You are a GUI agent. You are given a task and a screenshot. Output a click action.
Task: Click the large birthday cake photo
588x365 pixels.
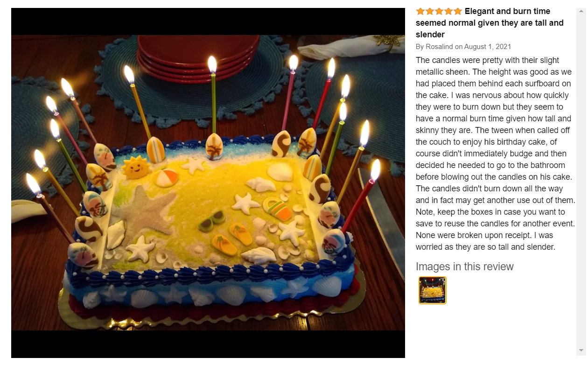(208, 182)
